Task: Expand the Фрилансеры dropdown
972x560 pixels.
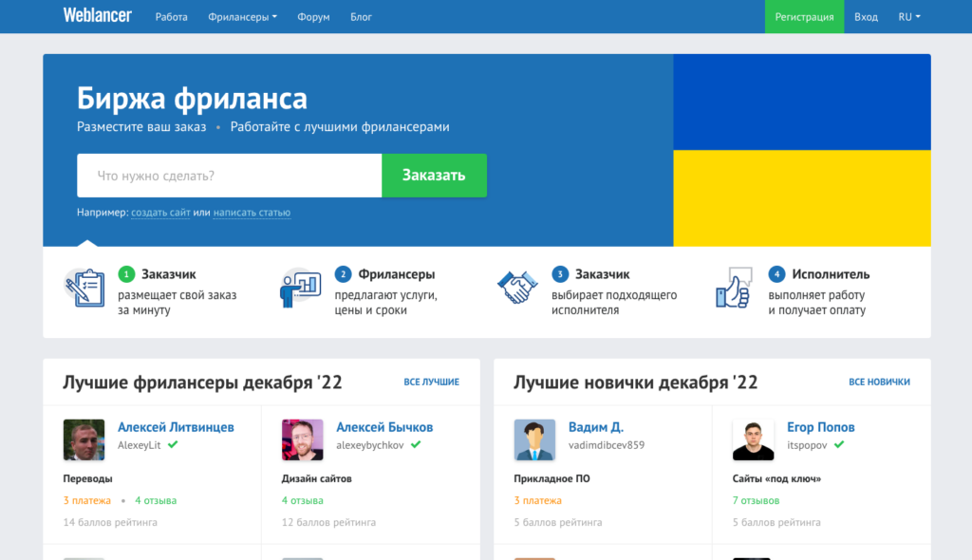Action: point(242,17)
